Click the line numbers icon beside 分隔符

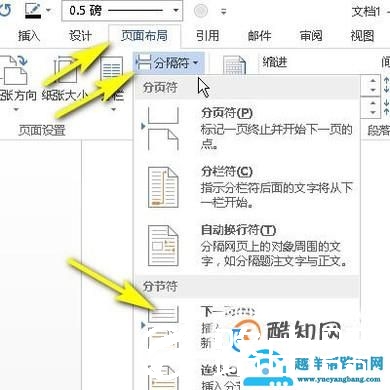pyautogui.click(x=234, y=64)
